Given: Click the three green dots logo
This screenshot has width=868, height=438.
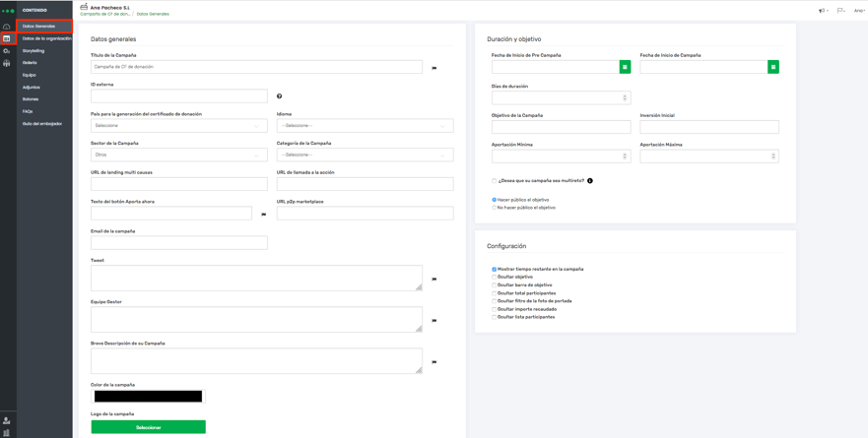Looking at the screenshot, I should click(x=8, y=11).
